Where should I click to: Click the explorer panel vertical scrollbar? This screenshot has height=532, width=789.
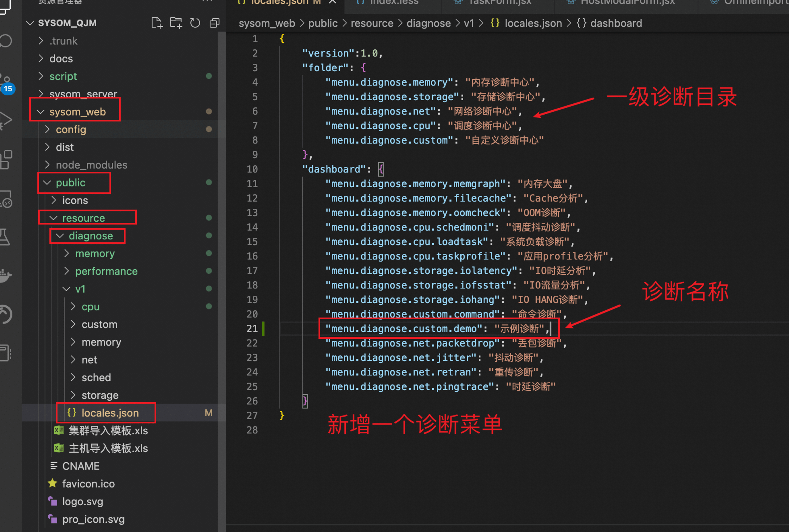point(221,282)
